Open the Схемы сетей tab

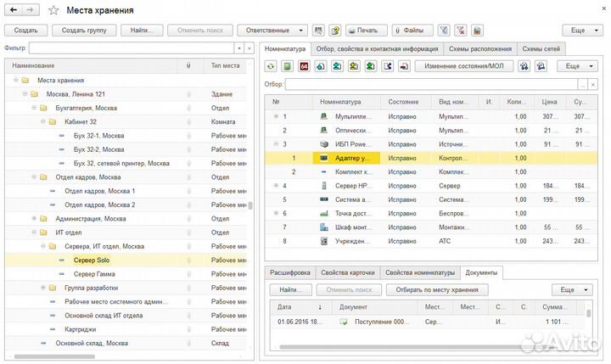pyautogui.click(x=541, y=49)
